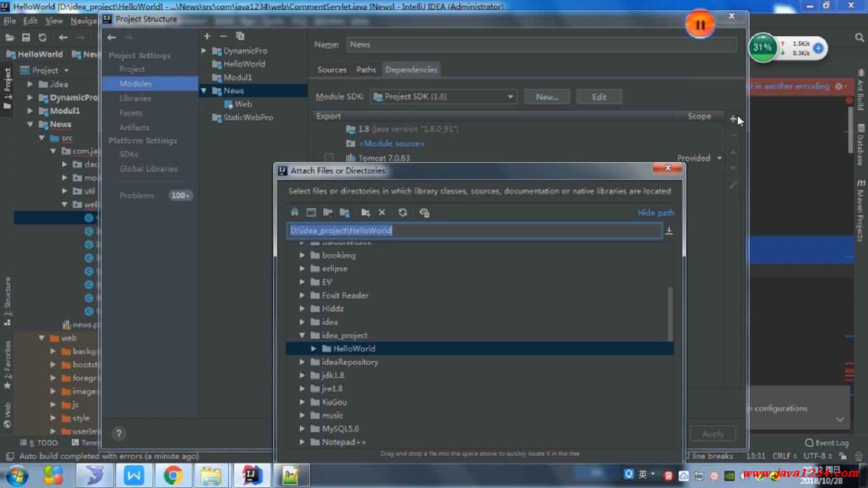Click the module Name input field
Image resolution: width=868 pixels, height=488 pixels.
pyautogui.click(x=542, y=44)
